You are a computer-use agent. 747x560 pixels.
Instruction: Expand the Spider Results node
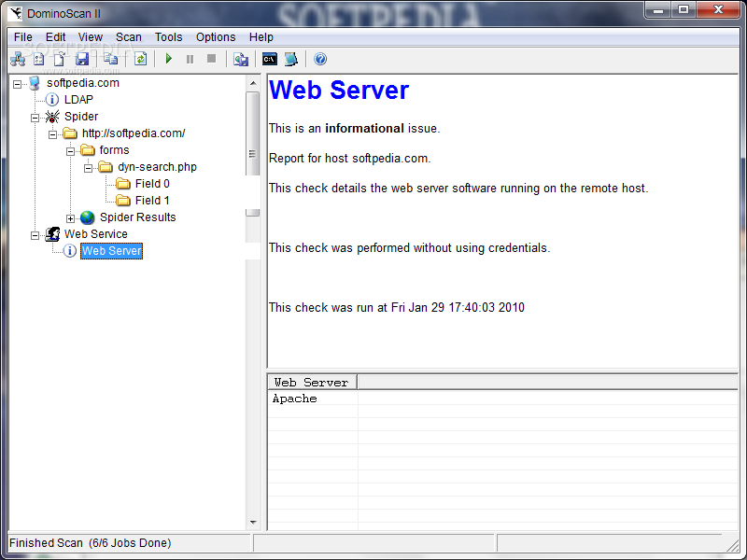(x=70, y=218)
